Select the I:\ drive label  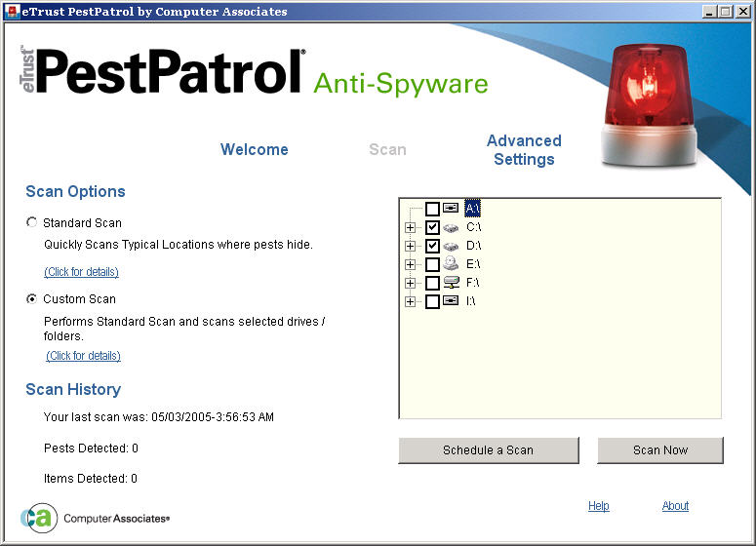(470, 301)
